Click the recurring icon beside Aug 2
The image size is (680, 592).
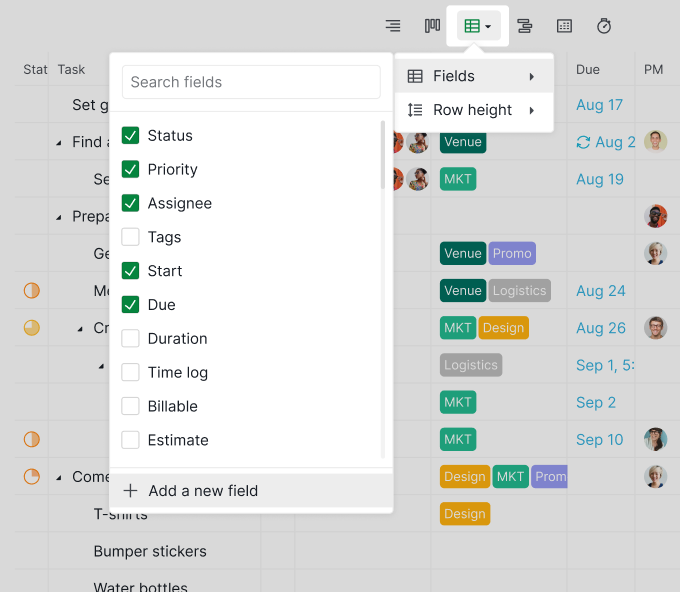point(583,142)
